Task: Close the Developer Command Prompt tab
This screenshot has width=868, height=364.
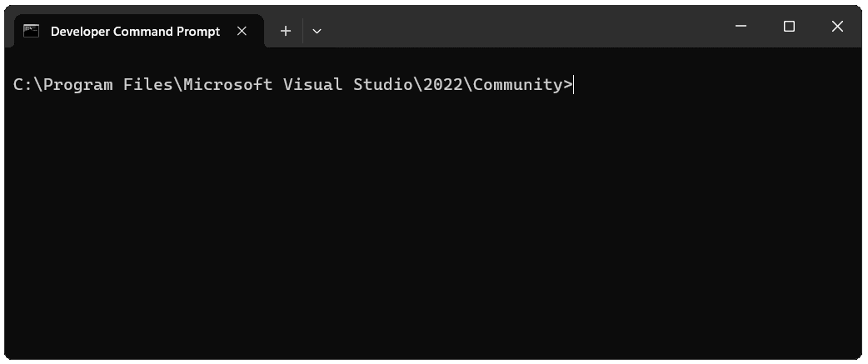Action: [x=242, y=31]
